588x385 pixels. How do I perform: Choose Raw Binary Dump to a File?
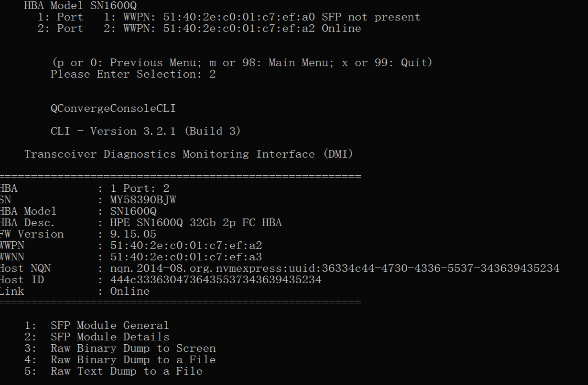pyautogui.click(x=133, y=360)
